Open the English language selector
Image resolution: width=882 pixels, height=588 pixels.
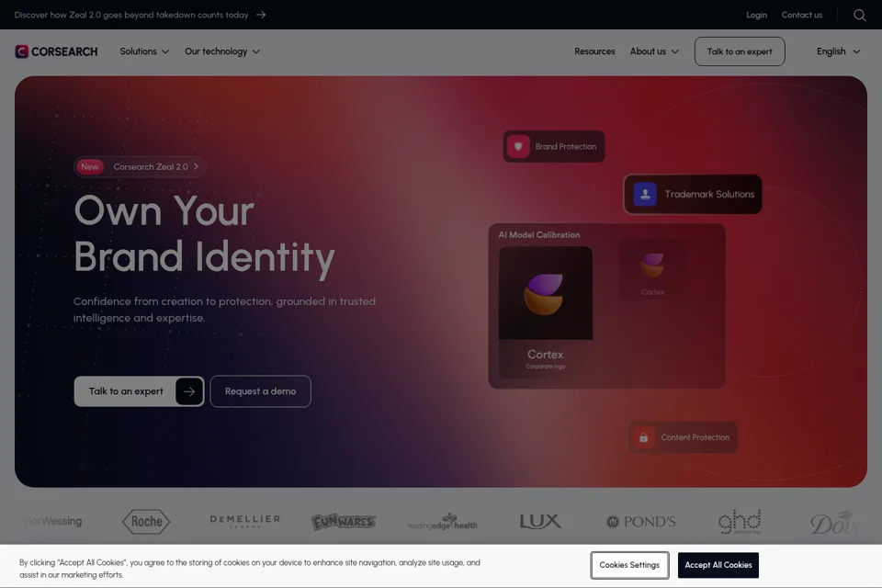pyautogui.click(x=838, y=51)
